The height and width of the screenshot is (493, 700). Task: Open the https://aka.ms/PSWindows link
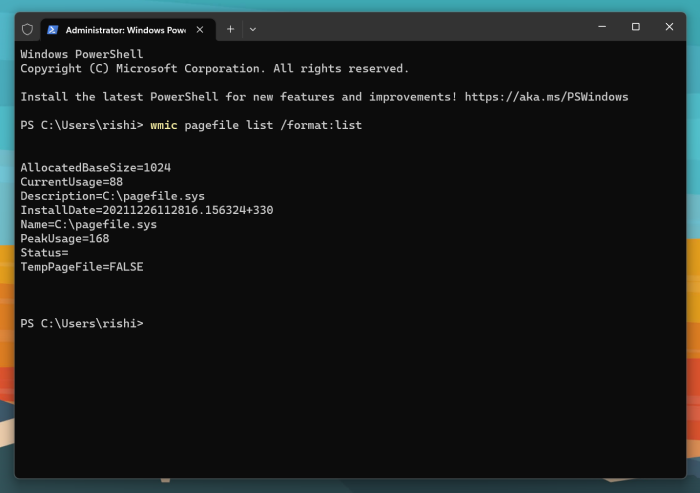[x=546, y=97]
